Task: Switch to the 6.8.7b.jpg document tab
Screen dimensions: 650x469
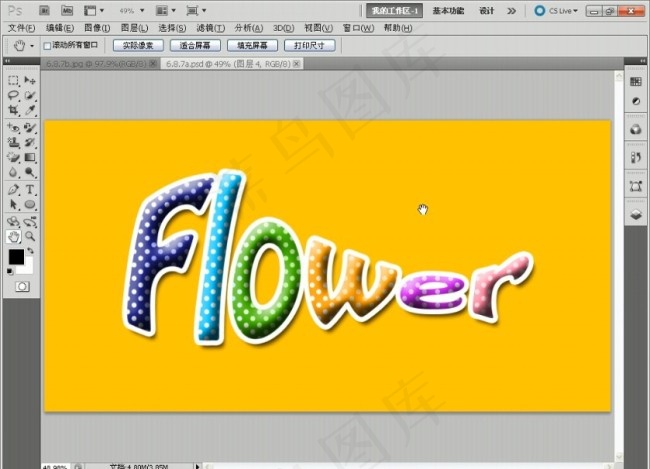Action: click(x=97, y=64)
